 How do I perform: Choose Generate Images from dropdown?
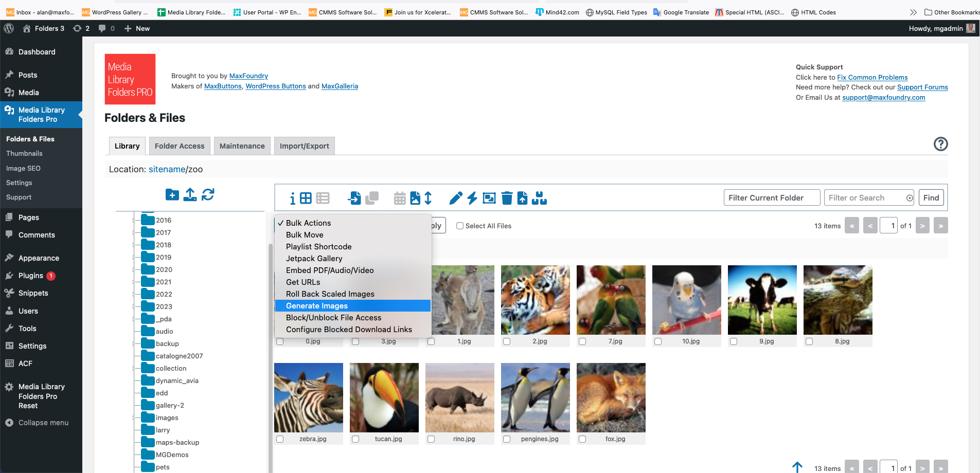tap(352, 305)
